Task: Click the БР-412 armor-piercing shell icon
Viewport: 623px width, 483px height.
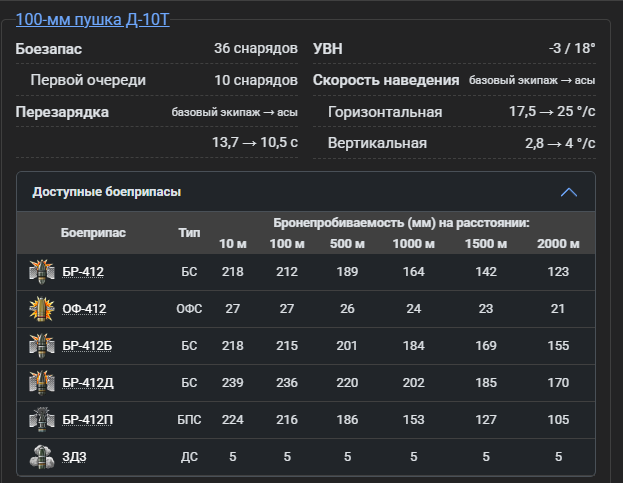Action: pos(42,272)
